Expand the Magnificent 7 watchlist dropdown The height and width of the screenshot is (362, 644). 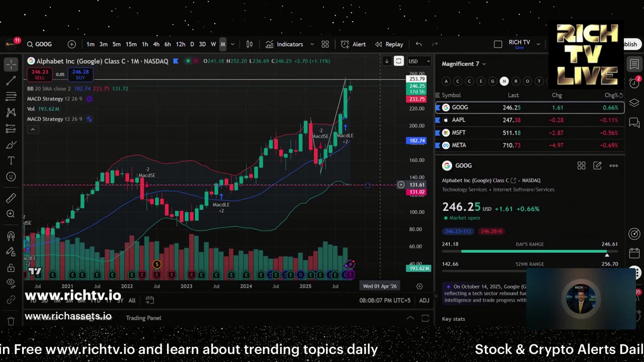[464, 64]
